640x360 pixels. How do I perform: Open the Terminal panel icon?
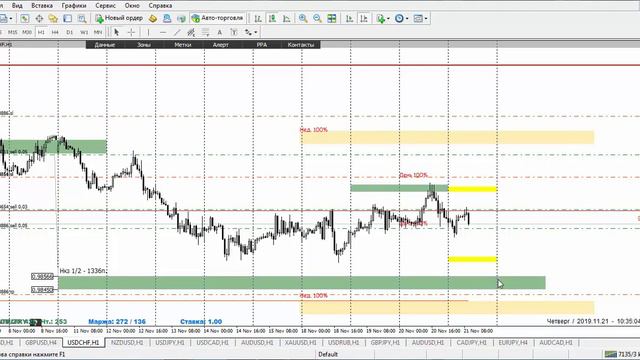[x=67, y=18]
